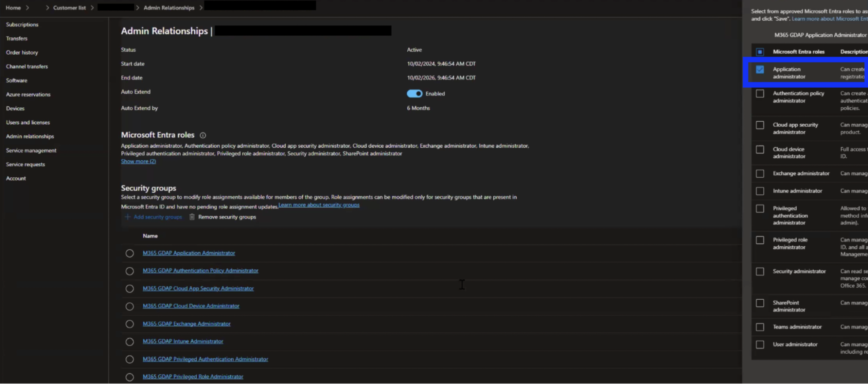Click the plus icon for Add security groups
This screenshot has width=868, height=384.
coord(127,217)
